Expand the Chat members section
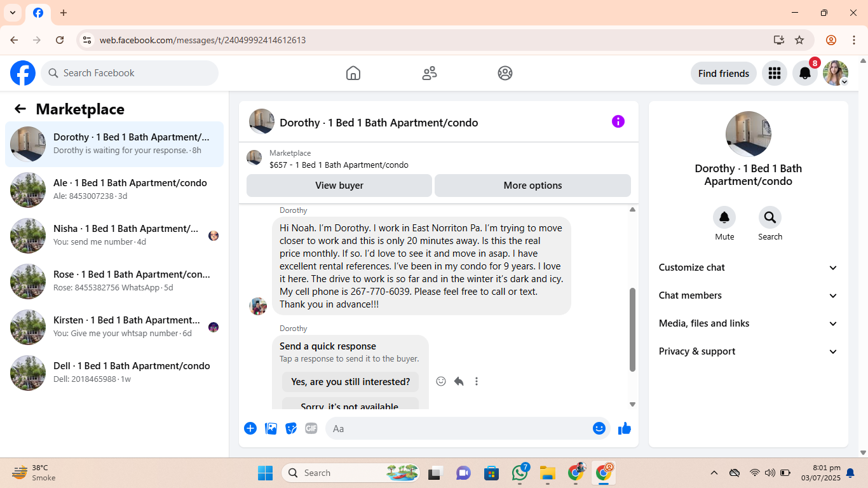868x488 pixels. coord(749,295)
